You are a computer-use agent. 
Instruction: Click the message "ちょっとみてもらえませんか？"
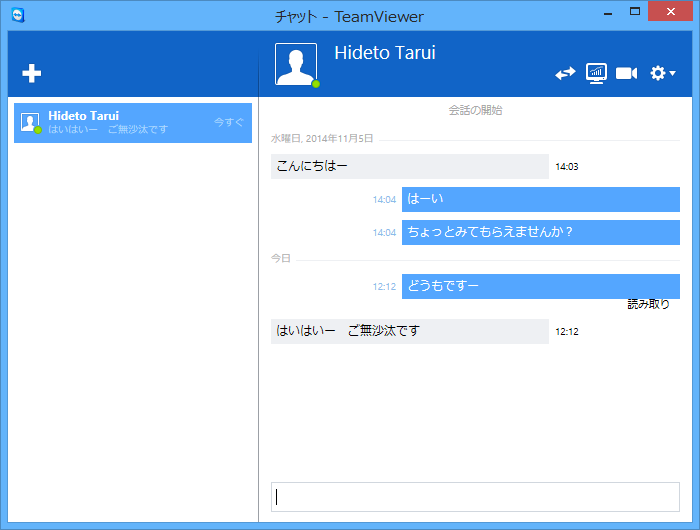point(541,232)
